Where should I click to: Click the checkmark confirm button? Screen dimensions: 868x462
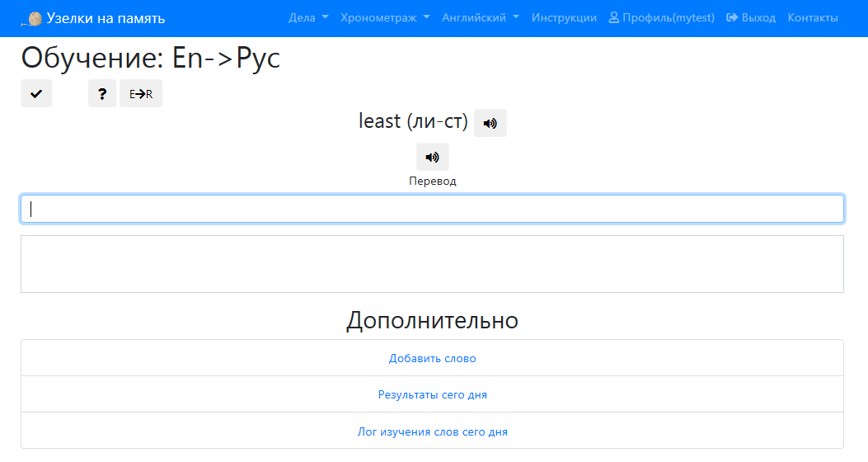[36, 94]
